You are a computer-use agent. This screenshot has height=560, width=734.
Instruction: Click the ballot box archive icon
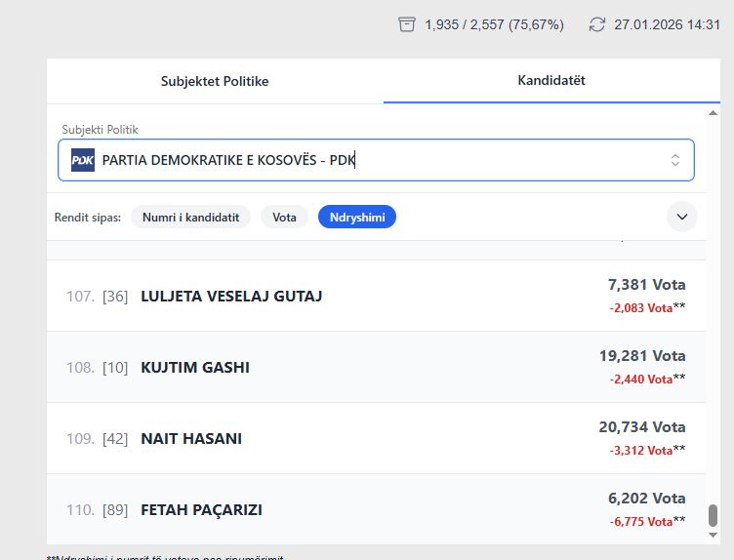point(407,24)
